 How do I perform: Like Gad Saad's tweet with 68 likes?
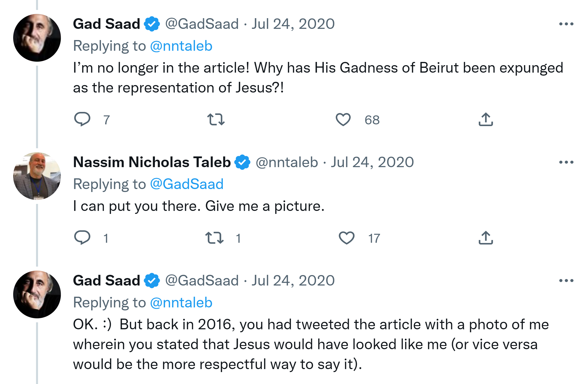[343, 119]
